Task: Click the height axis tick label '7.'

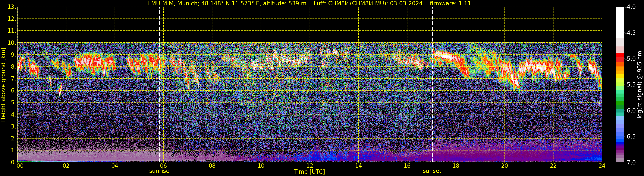Action: [x=13, y=79]
